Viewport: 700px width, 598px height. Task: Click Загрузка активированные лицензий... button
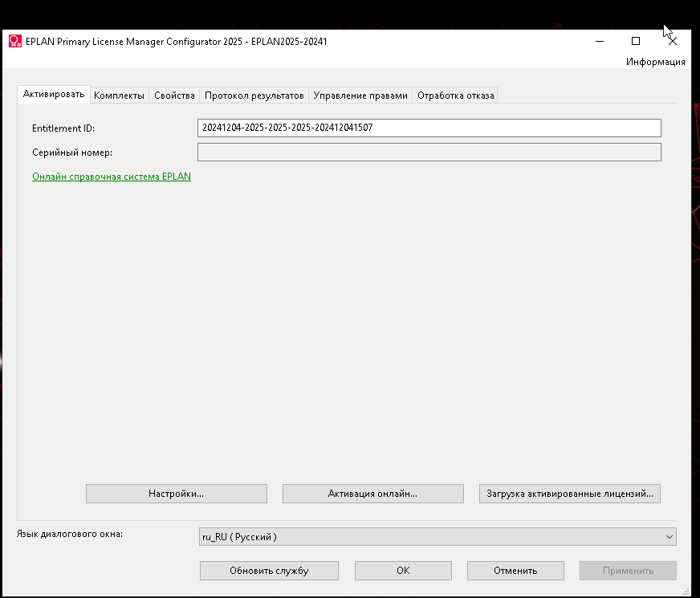(570, 494)
